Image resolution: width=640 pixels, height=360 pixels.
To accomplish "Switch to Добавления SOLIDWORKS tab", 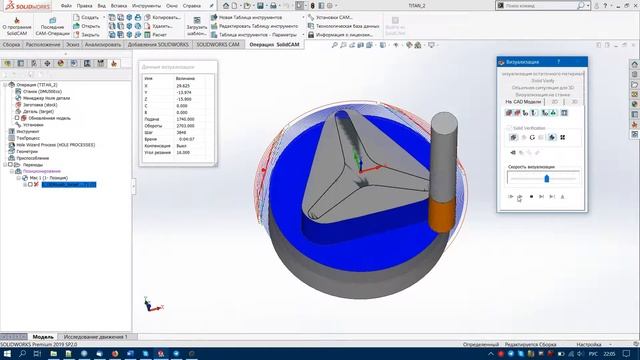I will 158,44.
